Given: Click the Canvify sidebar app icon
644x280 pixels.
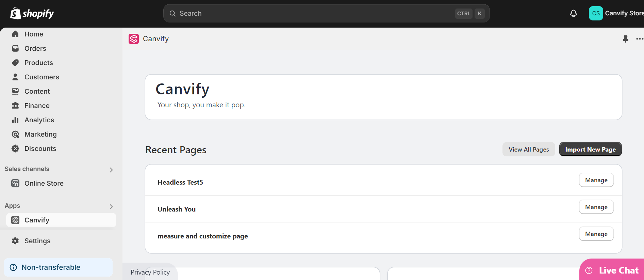Looking at the screenshot, I should point(15,220).
